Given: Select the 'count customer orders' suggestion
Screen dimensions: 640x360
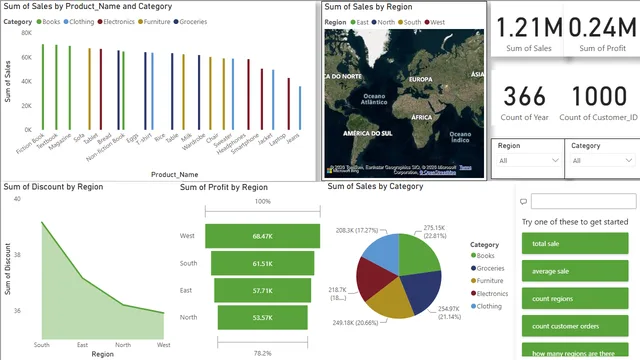Looking at the screenshot, I should click(575, 326).
